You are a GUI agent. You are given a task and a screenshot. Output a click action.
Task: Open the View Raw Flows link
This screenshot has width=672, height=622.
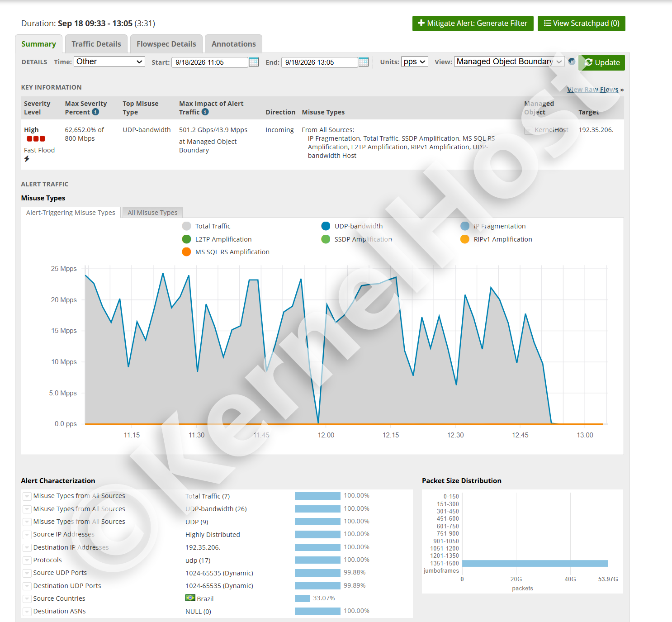593,90
